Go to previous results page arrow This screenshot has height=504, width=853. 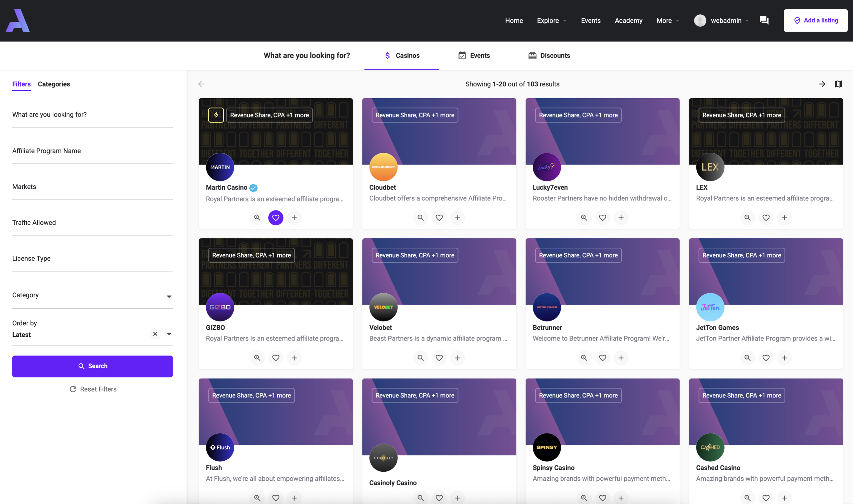(201, 84)
